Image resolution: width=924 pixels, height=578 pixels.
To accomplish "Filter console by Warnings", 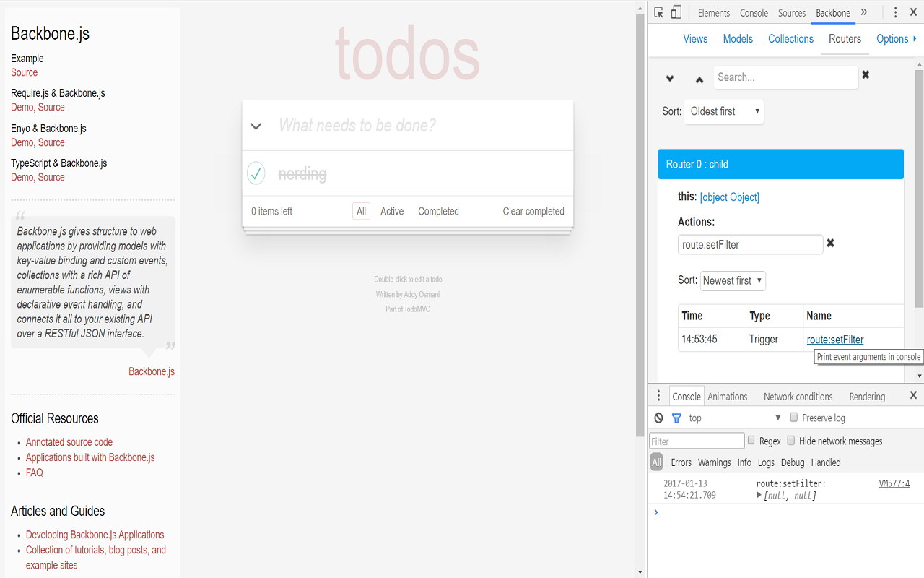I will click(x=714, y=462).
